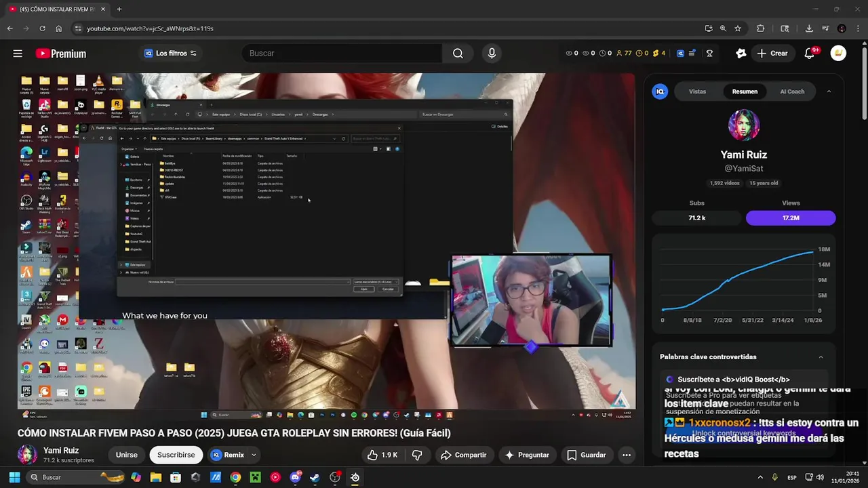Click the Preguntar button
The width and height of the screenshot is (868, 488).
[527, 455]
